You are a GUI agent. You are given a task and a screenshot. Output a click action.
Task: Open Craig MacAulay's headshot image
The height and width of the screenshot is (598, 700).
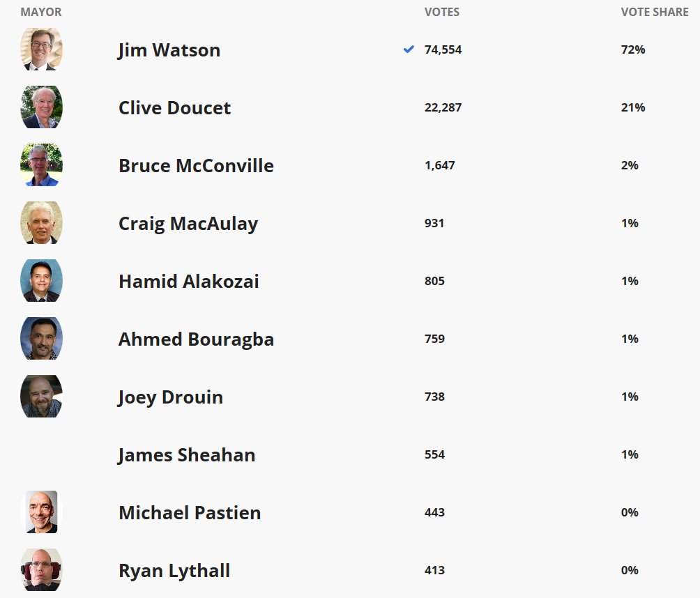click(x=41, y=223)
